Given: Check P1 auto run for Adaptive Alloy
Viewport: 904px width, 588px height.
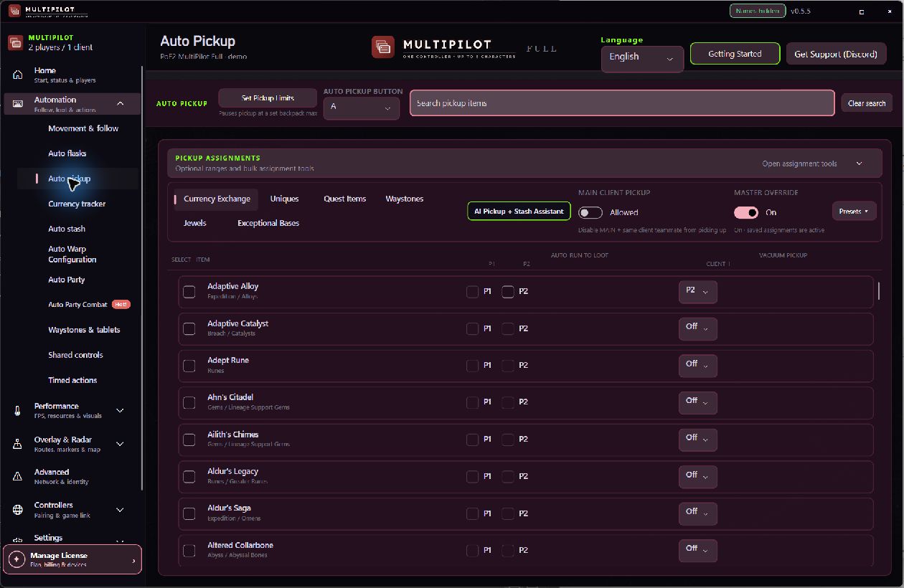Looking at the screenshot, I should click(473, 292).
